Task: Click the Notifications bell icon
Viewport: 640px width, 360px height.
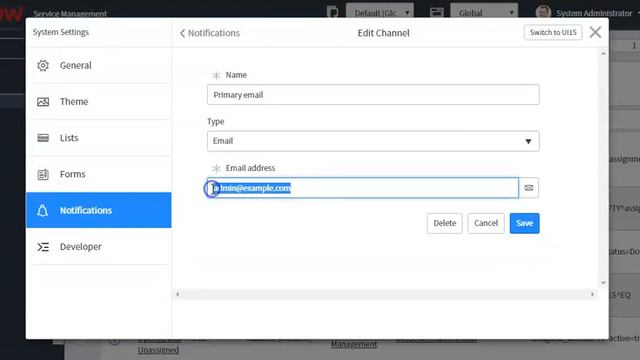Action: [x=42, y=210]
